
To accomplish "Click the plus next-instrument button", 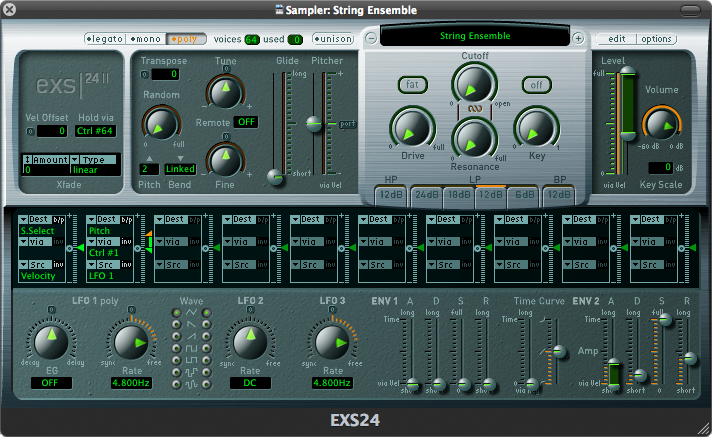I will 578,39.
